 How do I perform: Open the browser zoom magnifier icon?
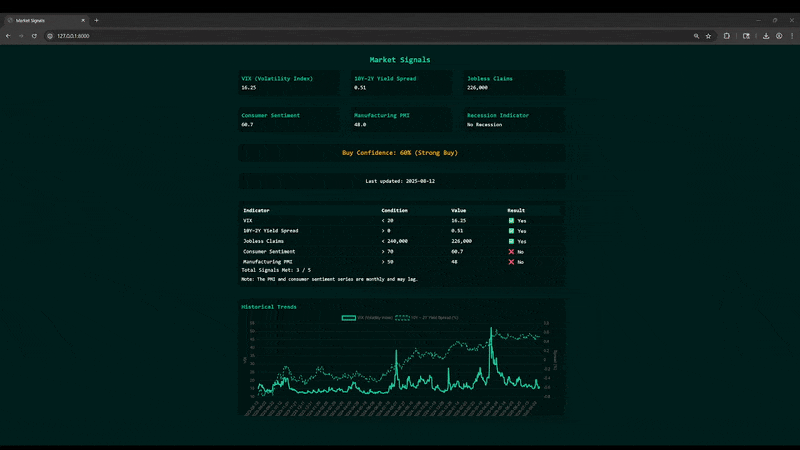696,35
